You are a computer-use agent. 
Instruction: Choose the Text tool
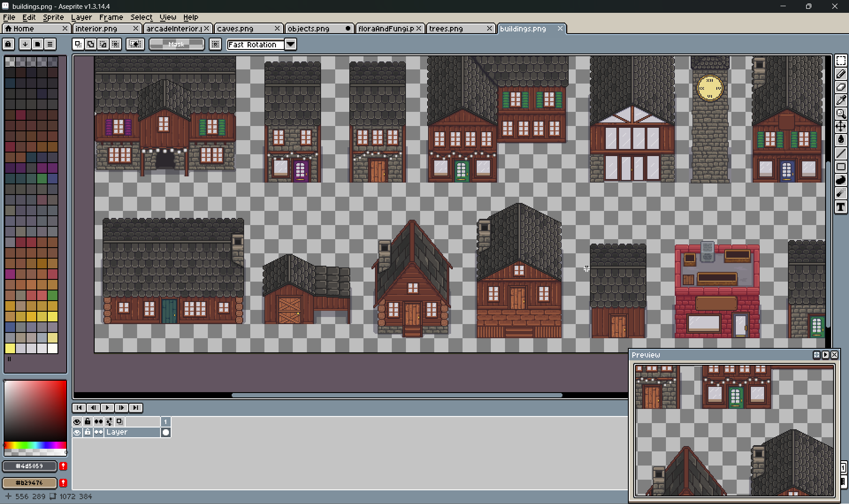point(841,207)
